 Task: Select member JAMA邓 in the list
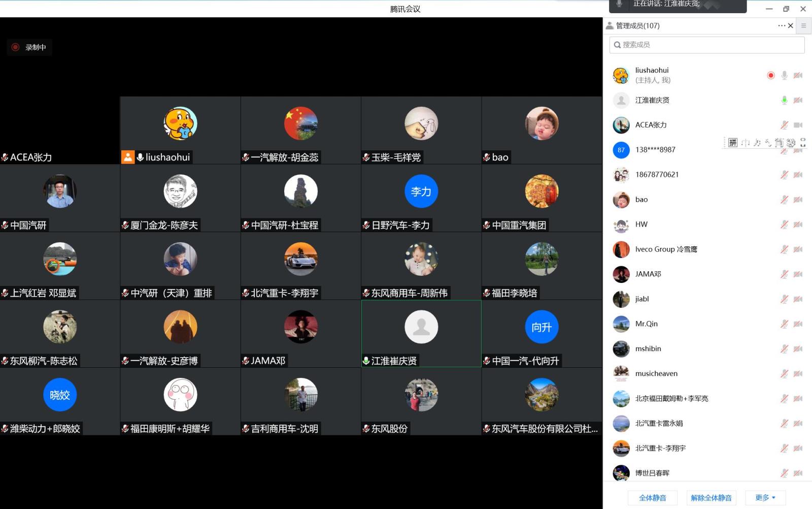tap(648, 274)
